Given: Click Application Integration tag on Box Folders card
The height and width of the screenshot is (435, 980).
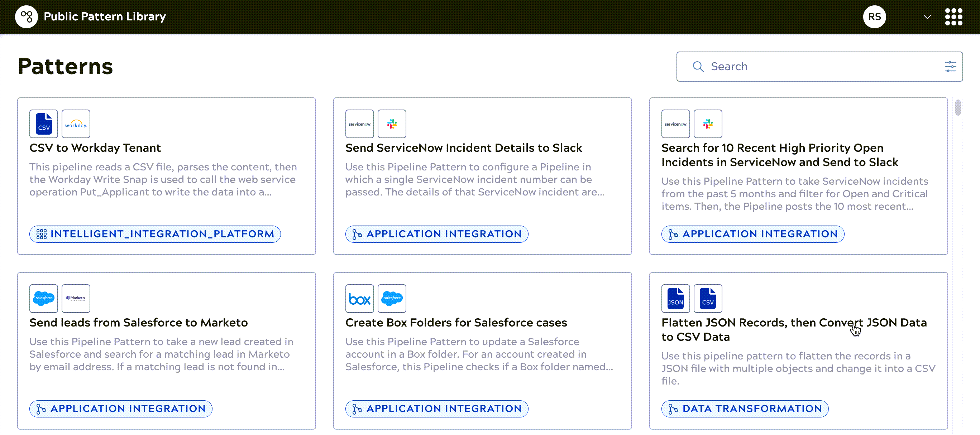Looking at the screenshot, I should click(436, 409).
